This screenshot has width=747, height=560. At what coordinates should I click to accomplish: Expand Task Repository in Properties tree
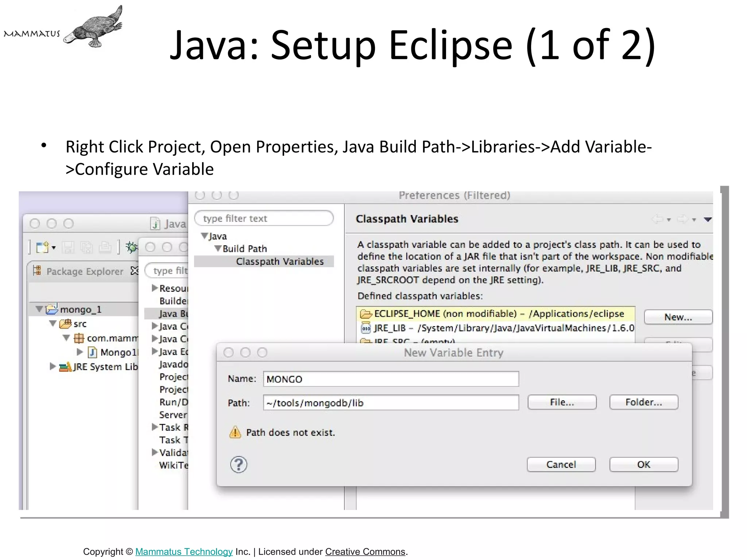tap(155, 427)
